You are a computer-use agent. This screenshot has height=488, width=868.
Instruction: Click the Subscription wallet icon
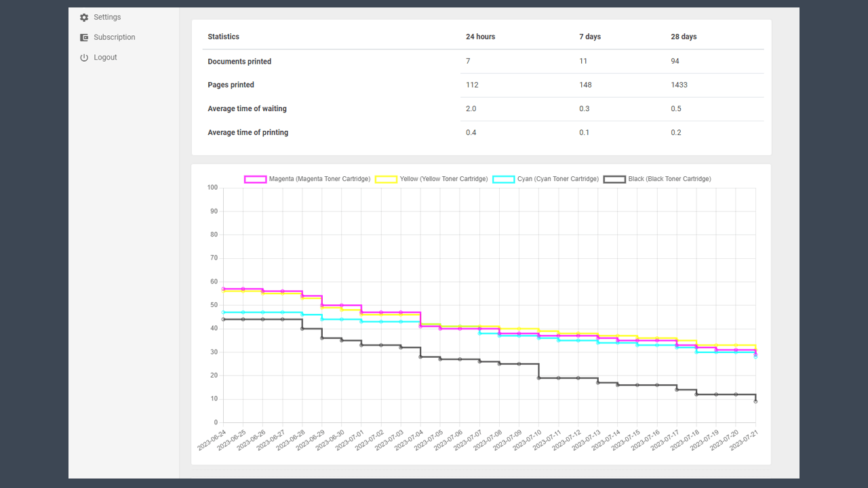(84, 37)
